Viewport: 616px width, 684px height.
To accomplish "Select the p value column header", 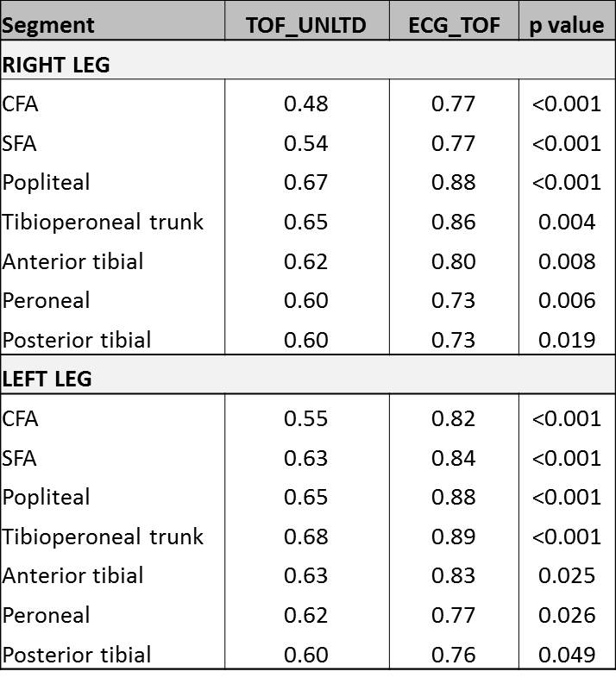I will 566,25.
